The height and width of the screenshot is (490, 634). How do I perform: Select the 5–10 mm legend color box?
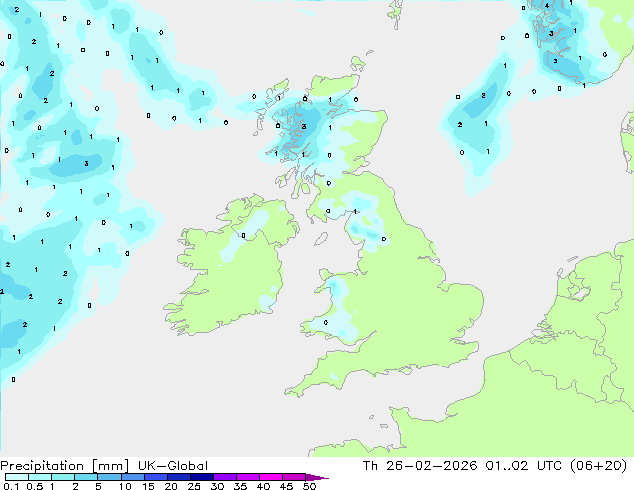pyautogui.click(x=110, y=477)
